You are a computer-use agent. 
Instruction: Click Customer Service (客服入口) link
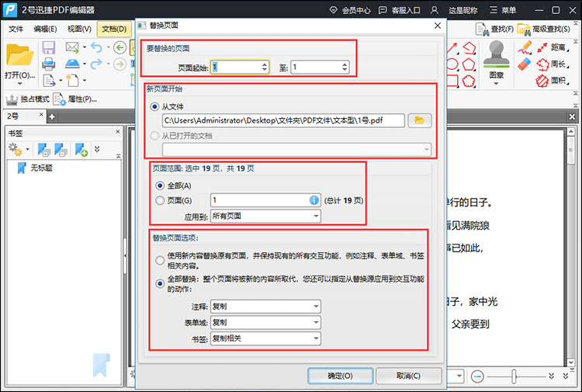point(400,10)
